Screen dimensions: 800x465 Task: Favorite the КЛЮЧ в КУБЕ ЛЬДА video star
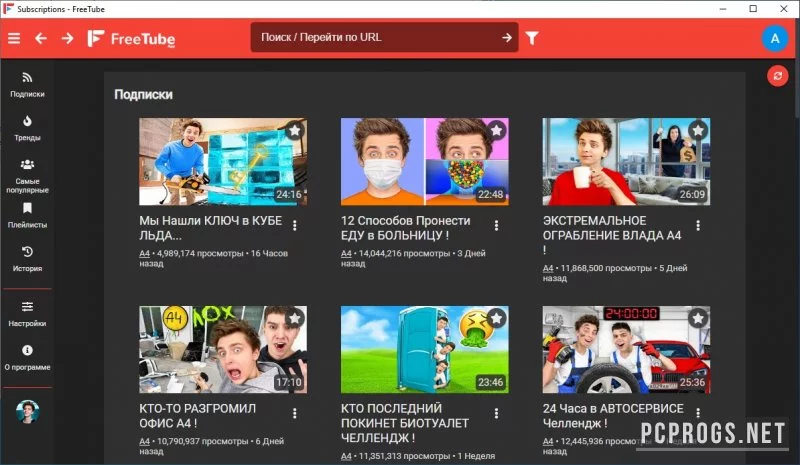294,131
